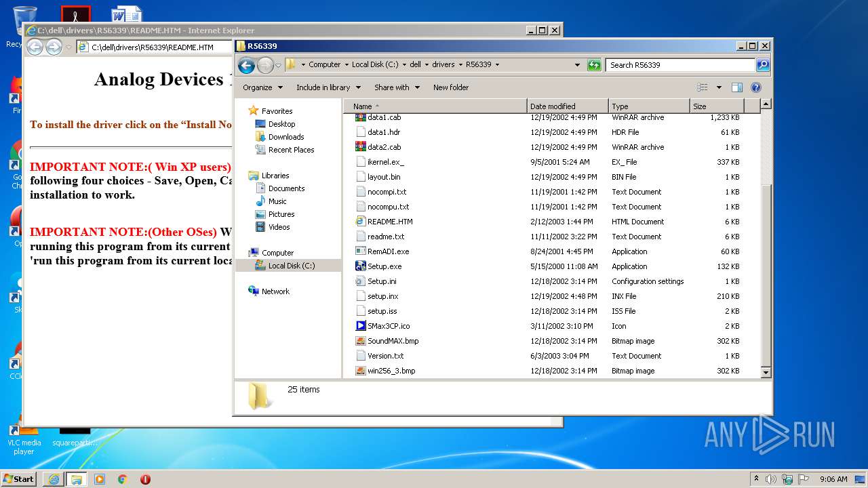Image resolution: width=868 pixels, height=488 pixels.
Task: Click the clock showing 9:06 AM
Action: [833, 479]
